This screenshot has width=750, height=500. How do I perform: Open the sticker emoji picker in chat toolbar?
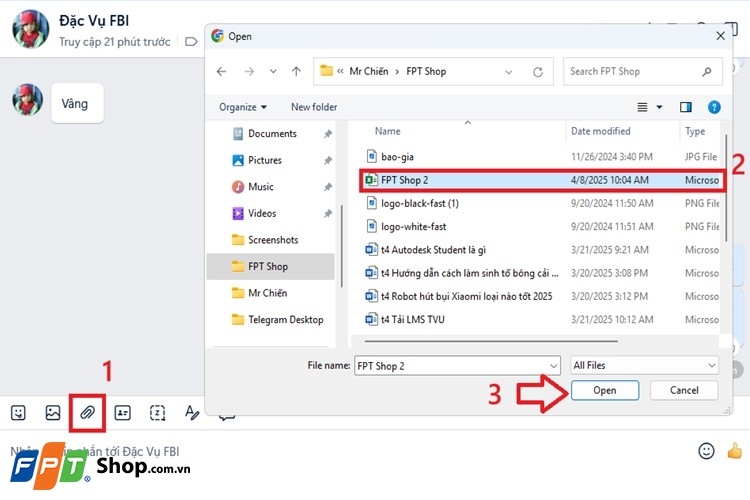pos(18,412)
